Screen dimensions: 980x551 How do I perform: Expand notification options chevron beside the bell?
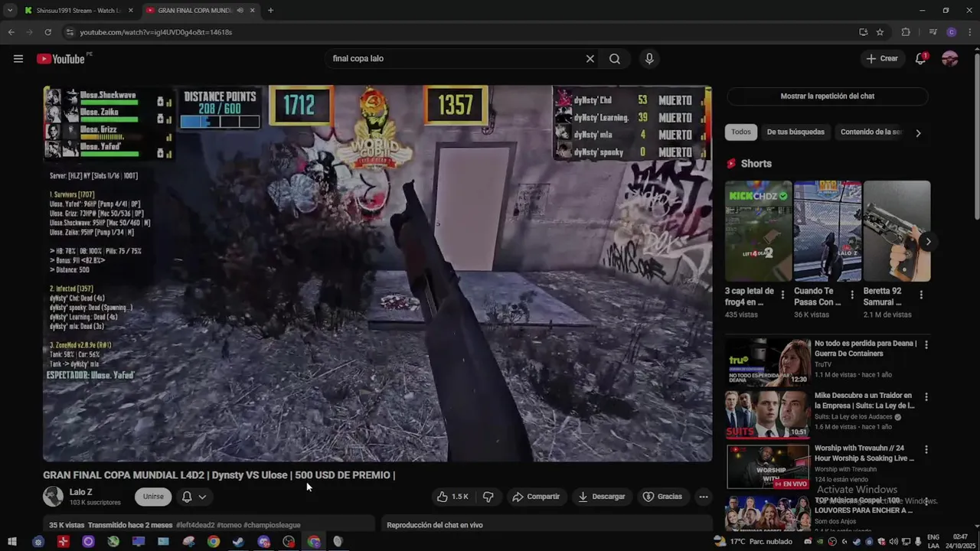click(x=202, y=497)
